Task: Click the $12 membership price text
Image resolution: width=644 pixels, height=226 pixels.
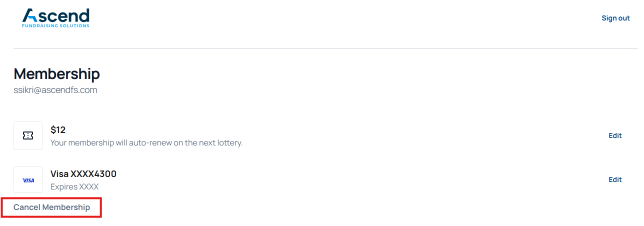Action: 58,130
